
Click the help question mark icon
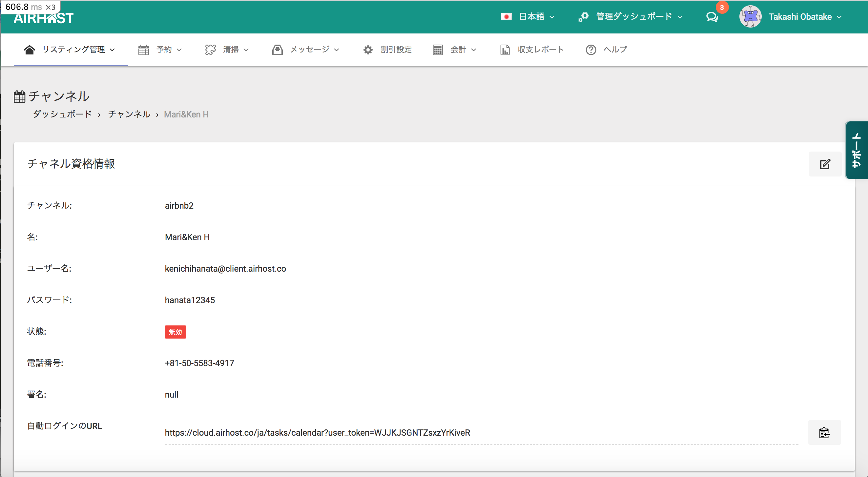point(591,50)
